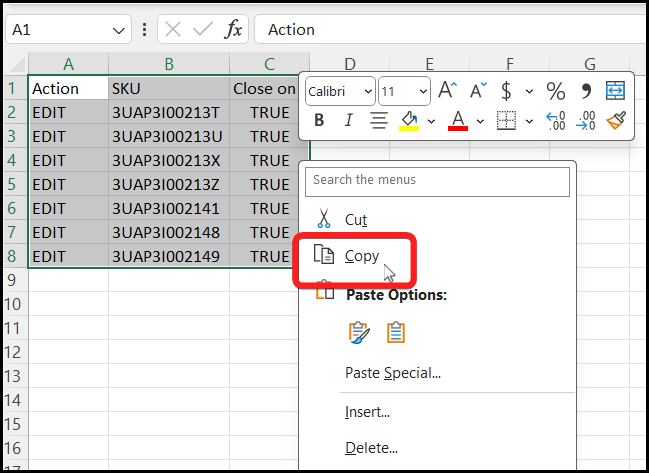
Task: Toggle bold in the mini toolbar
Action: click(319, 121)
